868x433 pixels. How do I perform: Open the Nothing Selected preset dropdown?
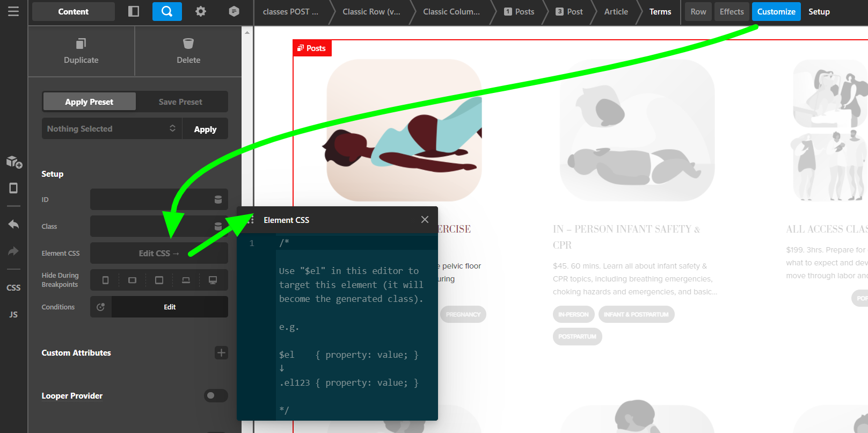(111, 129)
